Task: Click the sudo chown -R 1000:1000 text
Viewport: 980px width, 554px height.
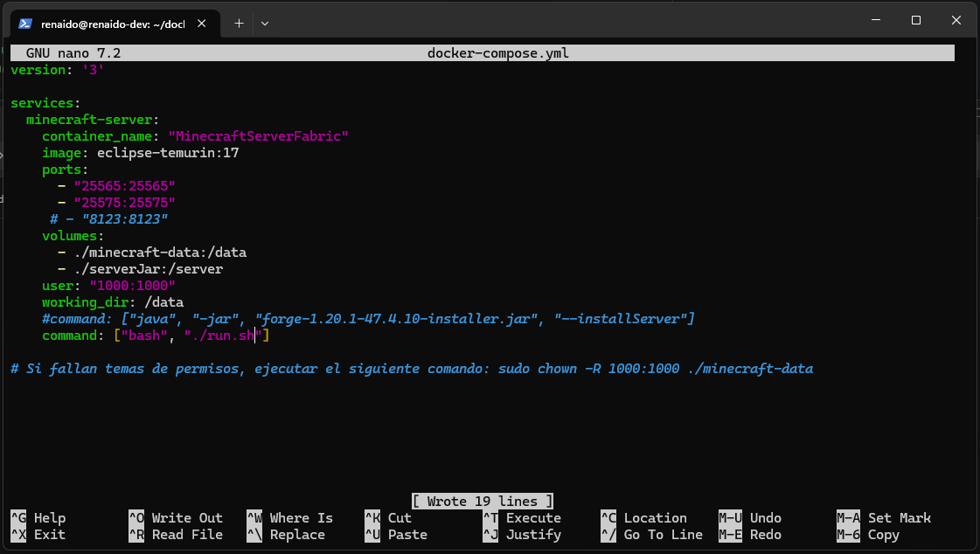Action: [x=588, y=369]
